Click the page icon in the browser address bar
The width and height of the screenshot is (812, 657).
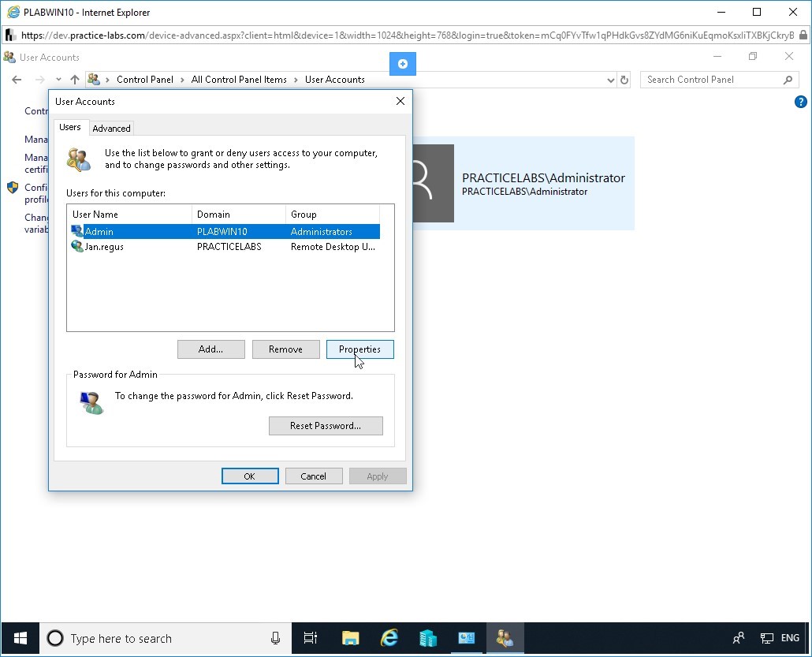click(x=9, y=35)
